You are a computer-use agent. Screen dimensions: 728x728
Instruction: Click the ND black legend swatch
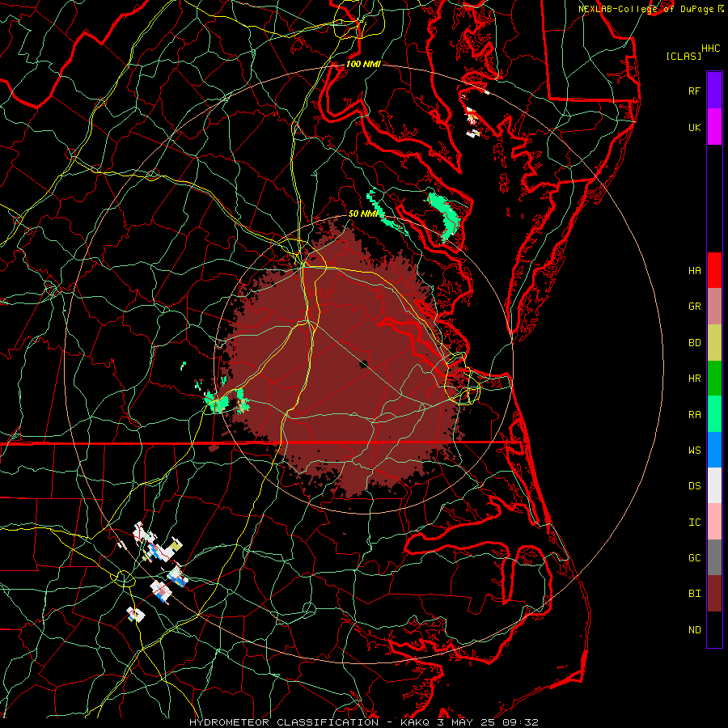pos(714,629)
